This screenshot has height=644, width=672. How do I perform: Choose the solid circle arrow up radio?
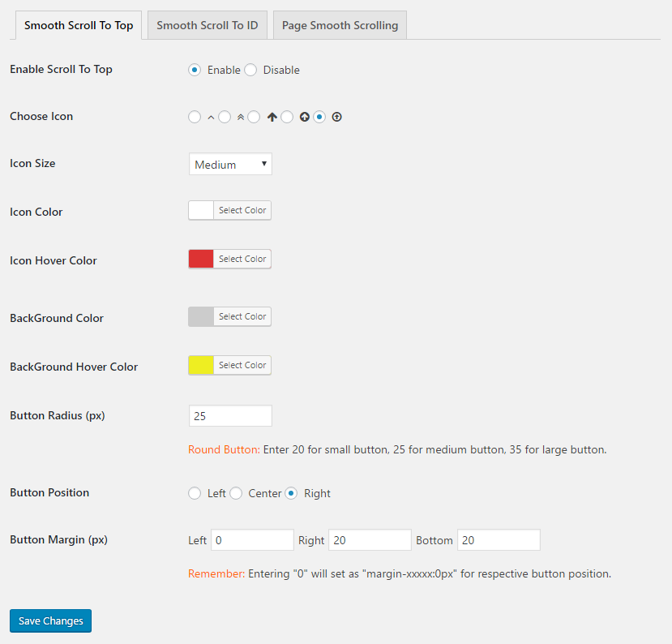point(287,117)
